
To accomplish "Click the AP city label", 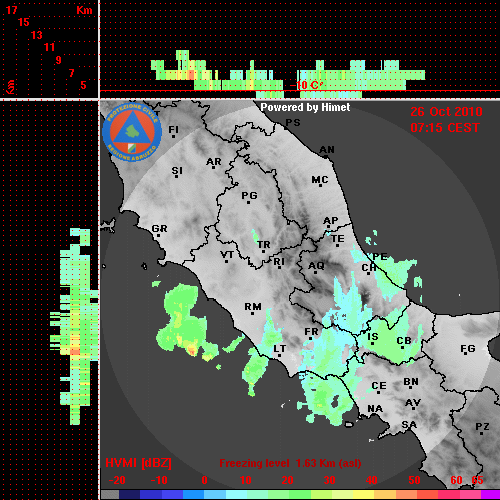I will [331, 221].
